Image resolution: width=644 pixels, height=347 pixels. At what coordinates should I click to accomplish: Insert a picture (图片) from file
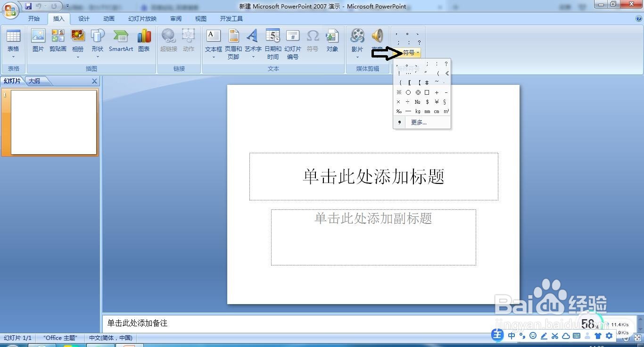click(x=38, y=41)
